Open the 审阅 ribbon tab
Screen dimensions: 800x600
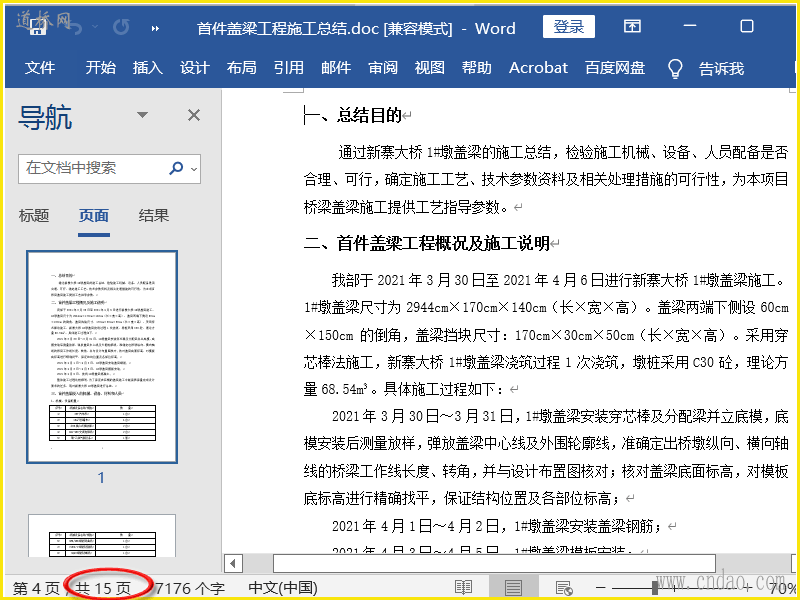click(383, 67)
